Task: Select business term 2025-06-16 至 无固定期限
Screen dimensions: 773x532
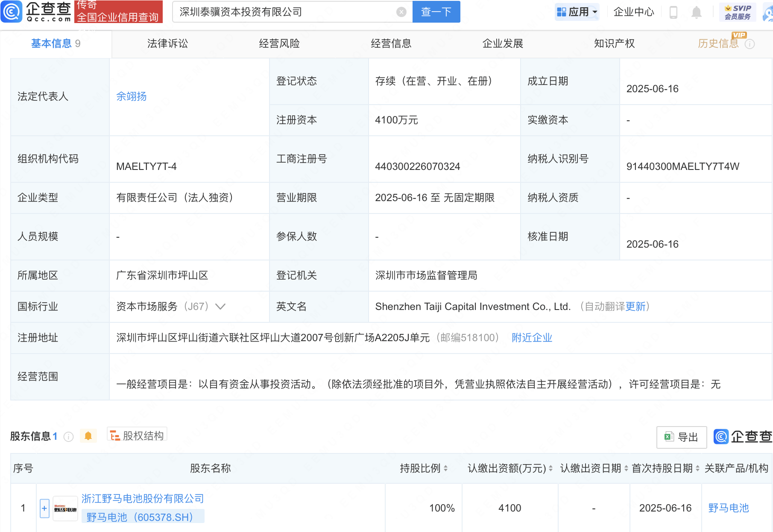Action: 435,198
